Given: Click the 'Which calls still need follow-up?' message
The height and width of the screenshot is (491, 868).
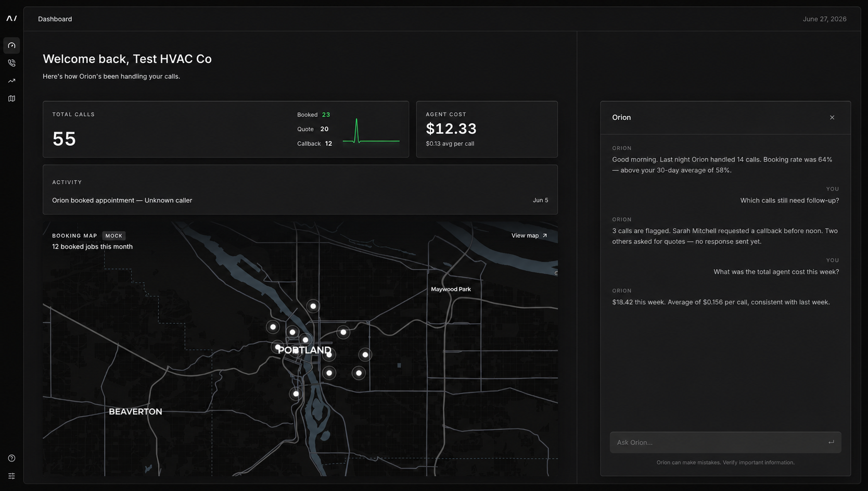Looking at the screenshot, I should [789, 200].
